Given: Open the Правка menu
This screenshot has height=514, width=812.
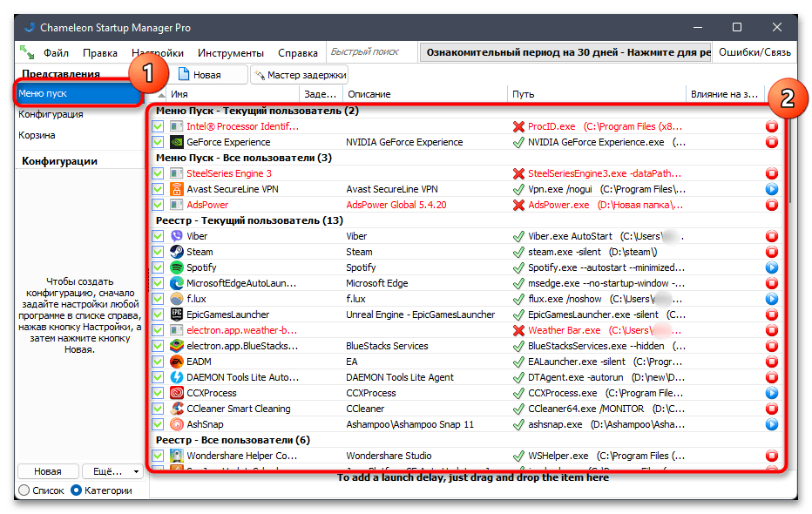Looking at the screenshot, I should [x=100, y=53].
